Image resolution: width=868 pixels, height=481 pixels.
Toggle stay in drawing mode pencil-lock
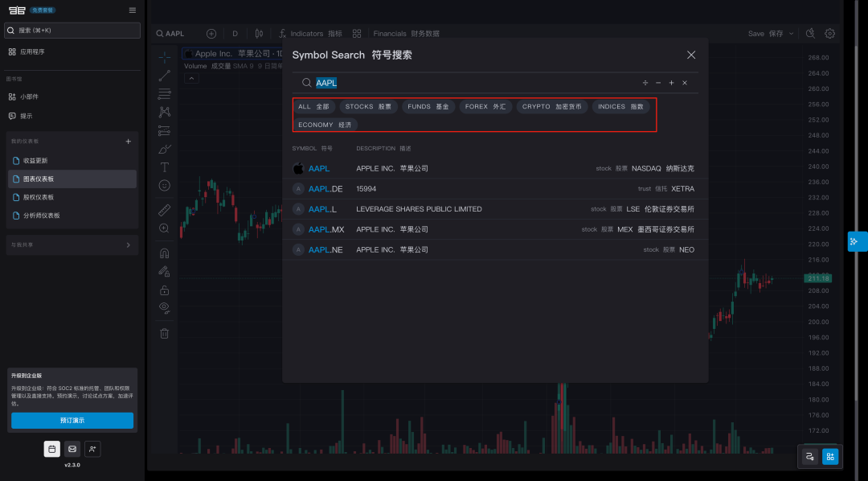coord(165,272)
